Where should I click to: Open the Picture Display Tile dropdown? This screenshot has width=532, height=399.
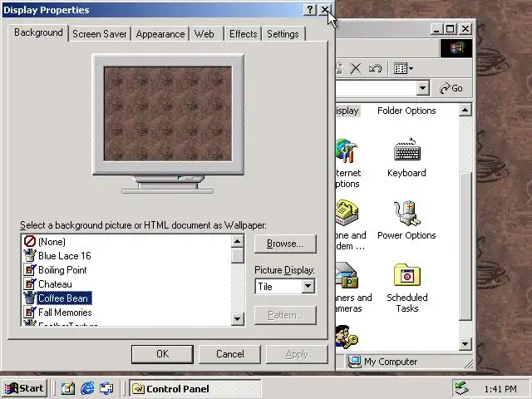click(x=308, y=286)
